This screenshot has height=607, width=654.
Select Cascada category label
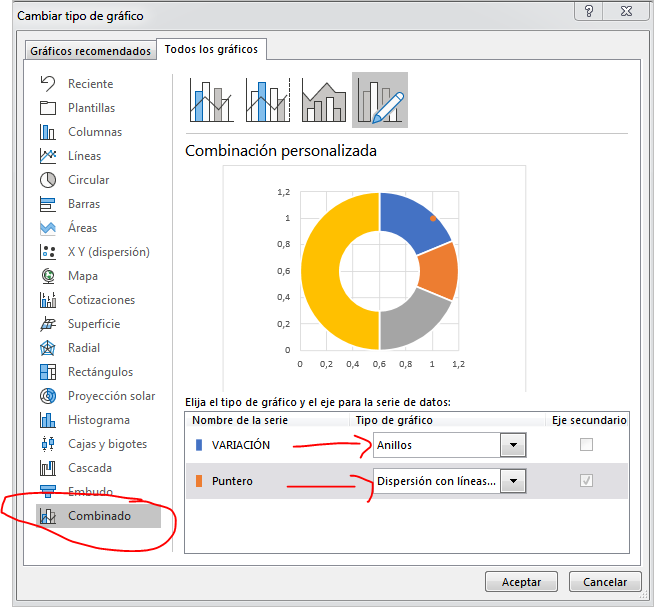click(x=90, y=468)
